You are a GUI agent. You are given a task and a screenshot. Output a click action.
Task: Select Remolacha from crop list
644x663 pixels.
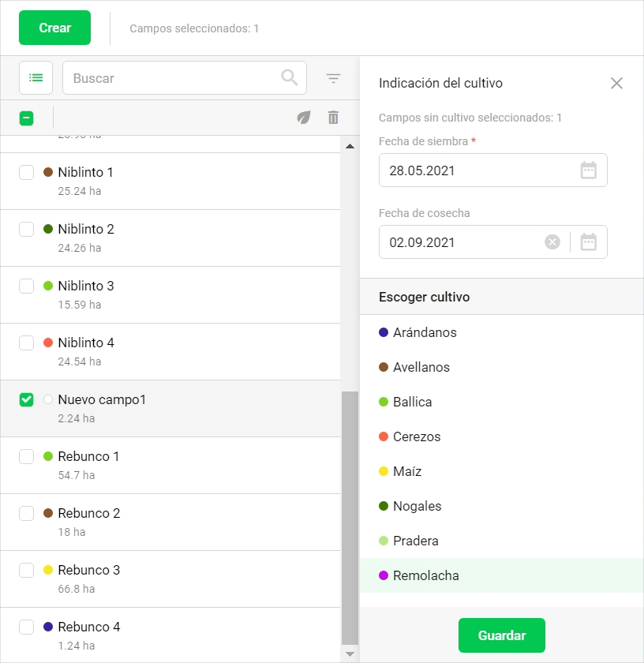click(426, 575)
